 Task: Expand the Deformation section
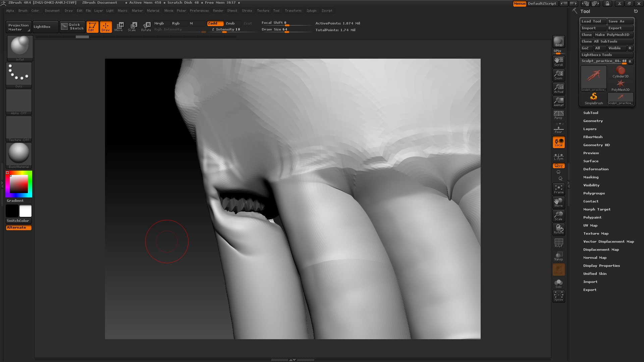(x=595, y=169)
